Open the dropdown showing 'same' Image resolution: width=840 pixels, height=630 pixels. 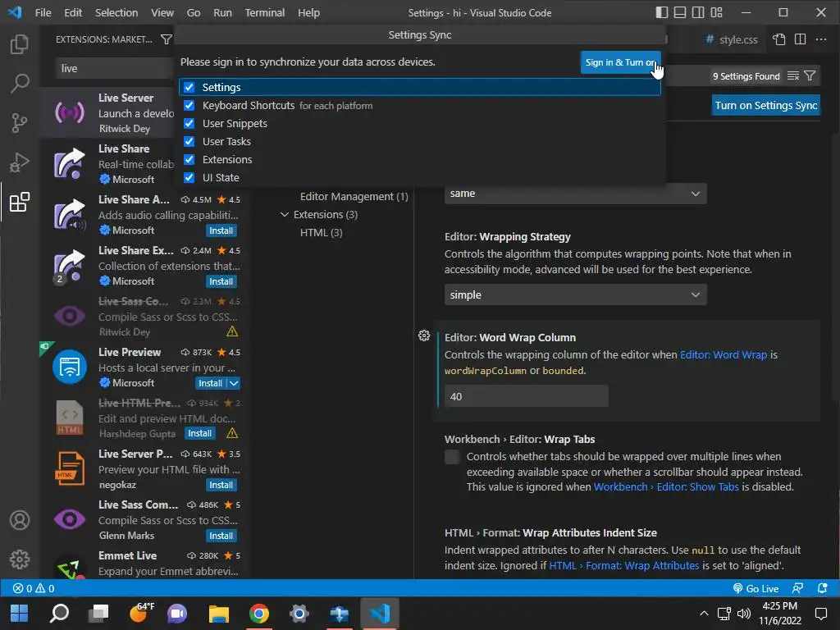(x=575, y=194)
